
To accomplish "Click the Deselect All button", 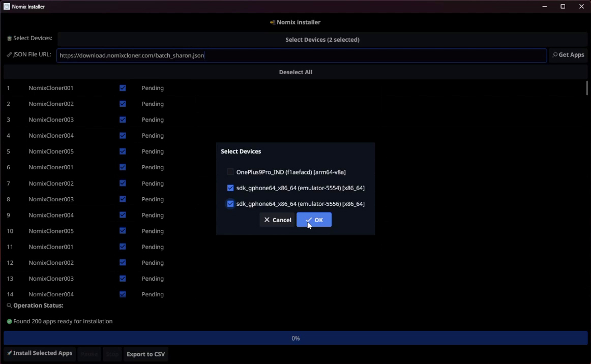I will click(x=295, y=72).
